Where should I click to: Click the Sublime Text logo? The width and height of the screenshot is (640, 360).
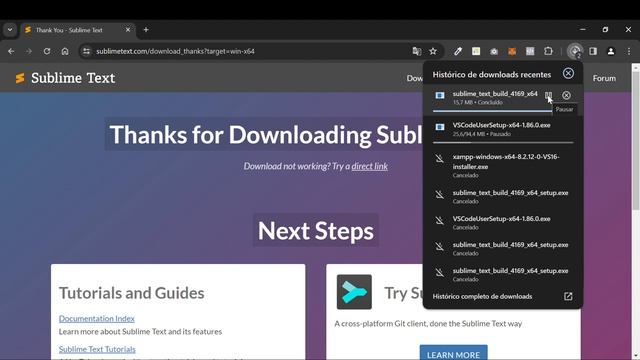pos(65,78)
